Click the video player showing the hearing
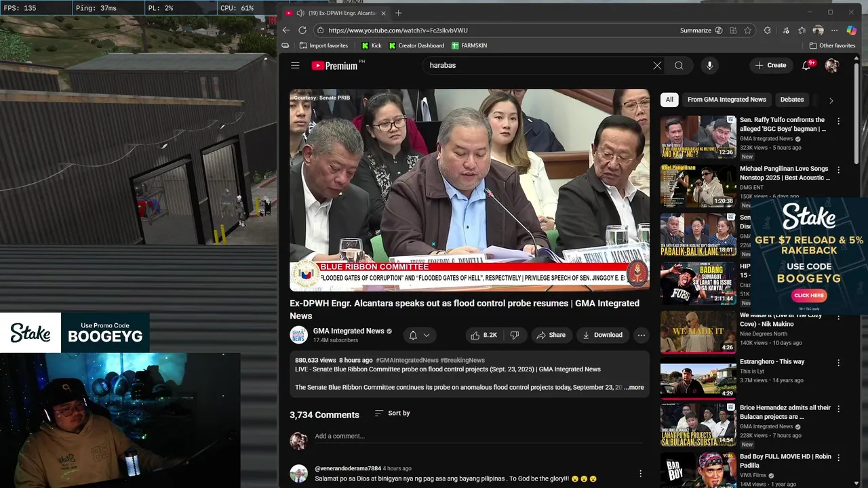The width and height of the screenshot is (868, 488). tap(469, 190)
